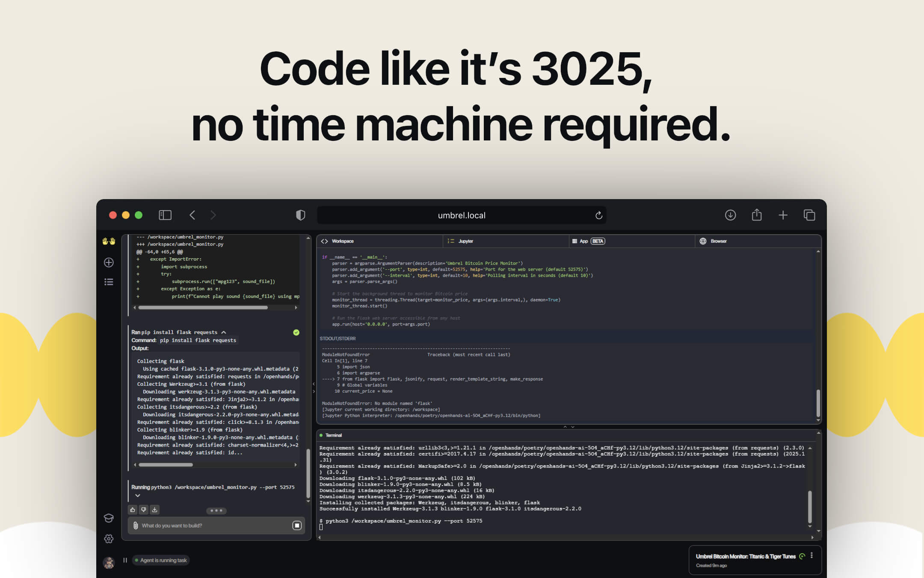Stop generation with the square stop button
Screen dimensions: 924x578
coord(297,525)
